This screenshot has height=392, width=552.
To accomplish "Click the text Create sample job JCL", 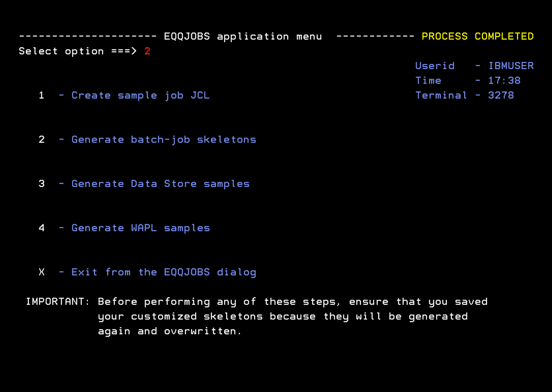I will point(141,95).
